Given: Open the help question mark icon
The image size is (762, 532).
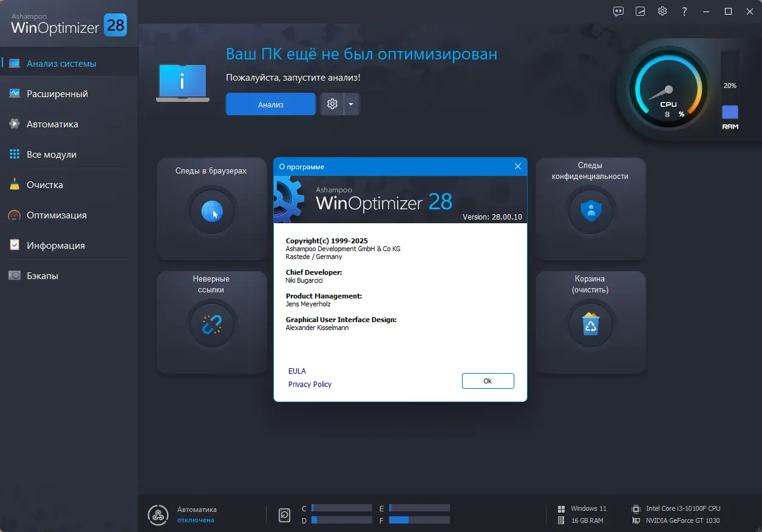Looking at the screenshot, I should point(684,11).
